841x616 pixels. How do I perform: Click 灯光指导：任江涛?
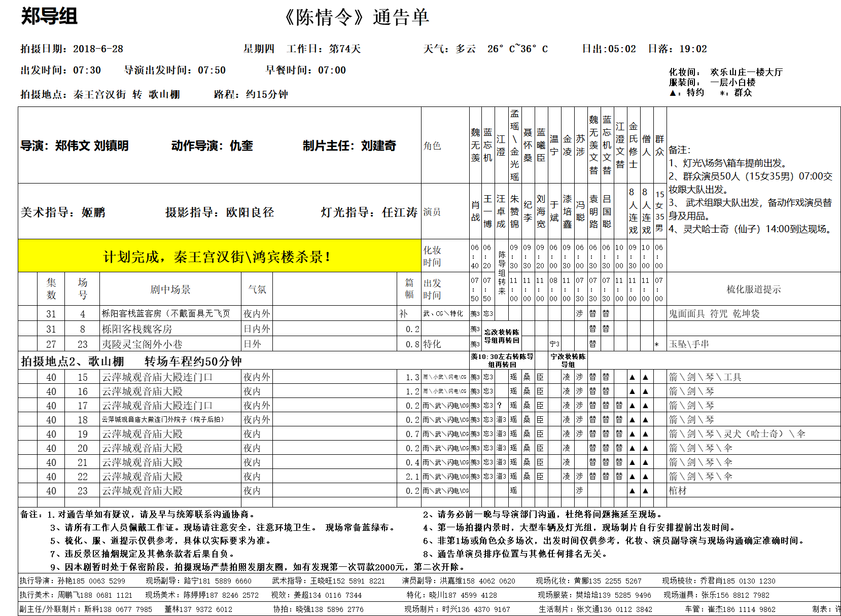[x=369, y=212]
